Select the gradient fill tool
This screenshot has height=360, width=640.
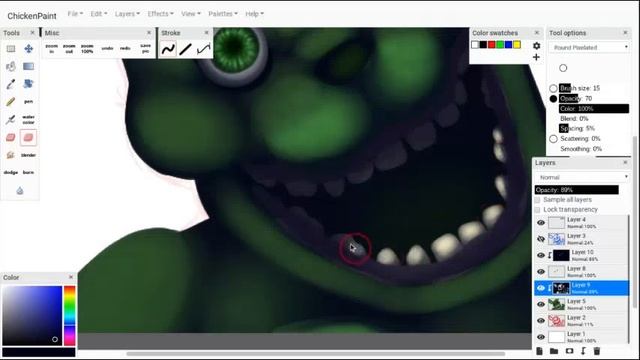pyautogui.click(x=29, y=66)
